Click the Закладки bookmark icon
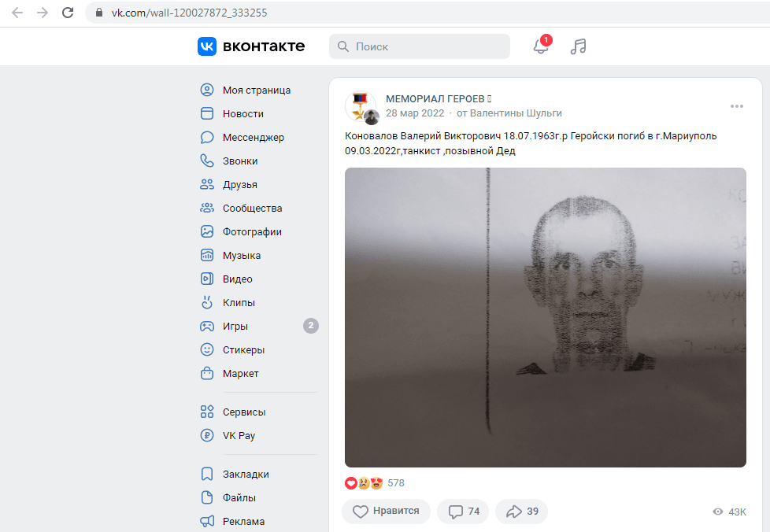The width and height of the screenshot is (770, 532). click(207, 474)
